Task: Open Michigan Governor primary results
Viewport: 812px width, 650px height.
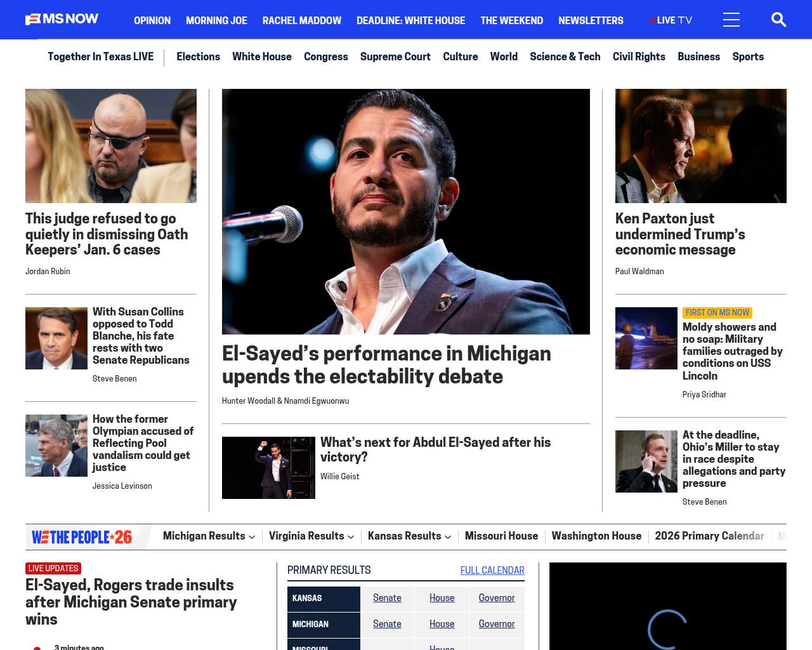Action: (497, 624)
